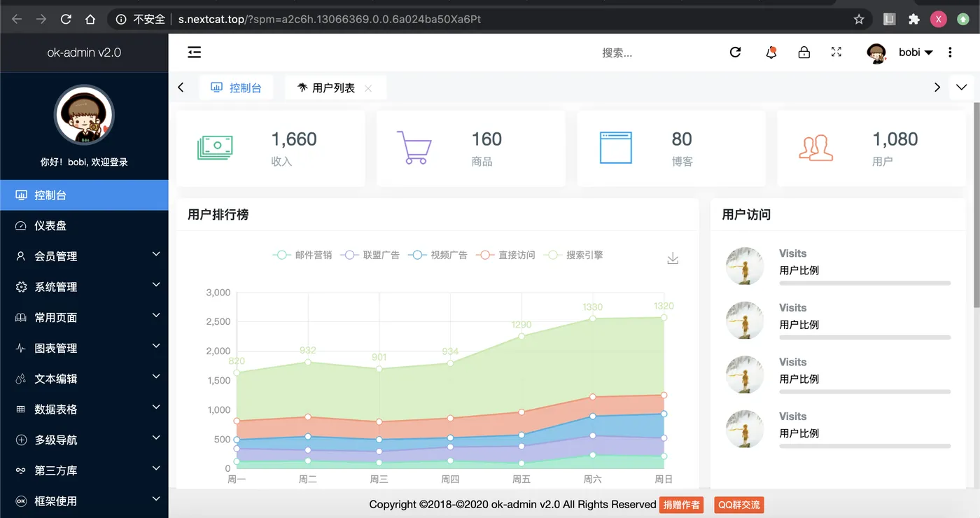Open 仪表盘 in the sidebar
This screenshot has width=980, height=518.
pos(84,225)
